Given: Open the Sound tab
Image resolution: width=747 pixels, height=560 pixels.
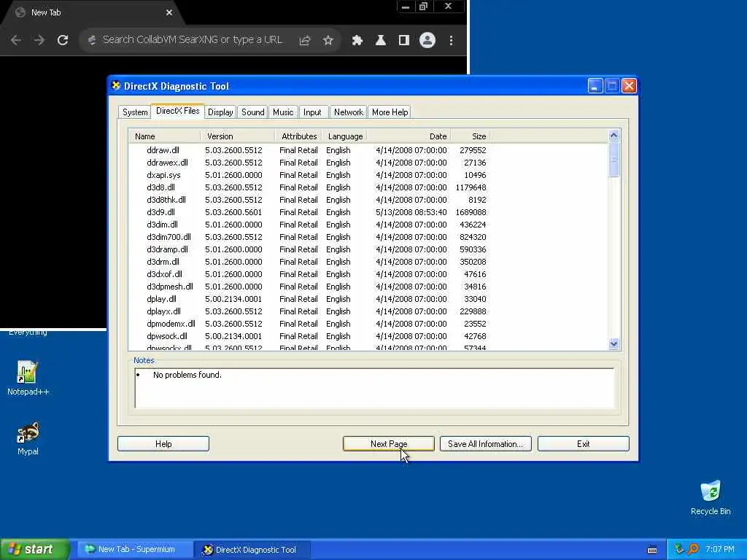Looking at the screenshot, I should pyautogui.click(x=252, y=112).
